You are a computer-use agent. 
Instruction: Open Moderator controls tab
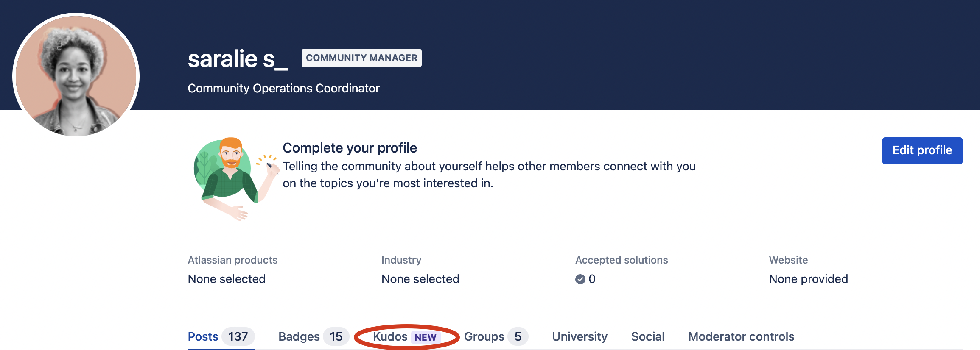741,336
